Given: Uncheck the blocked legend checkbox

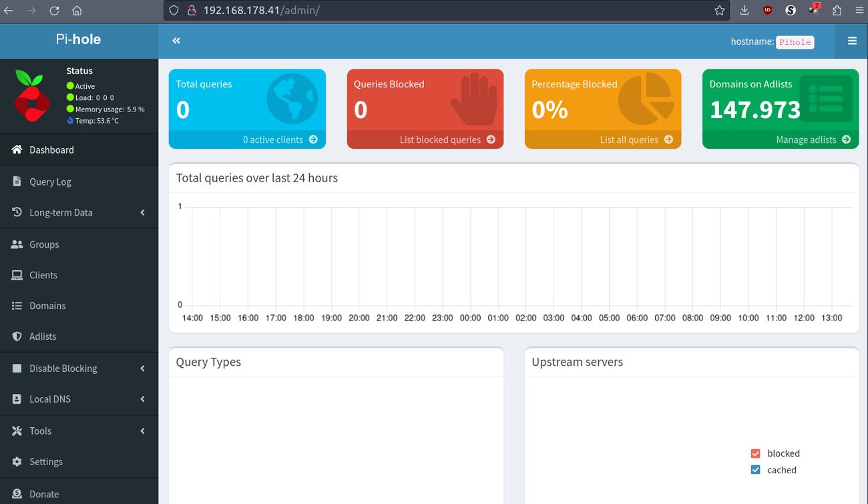Looking at the screenshot, I should pyautogui.click(x=755, y=453).
